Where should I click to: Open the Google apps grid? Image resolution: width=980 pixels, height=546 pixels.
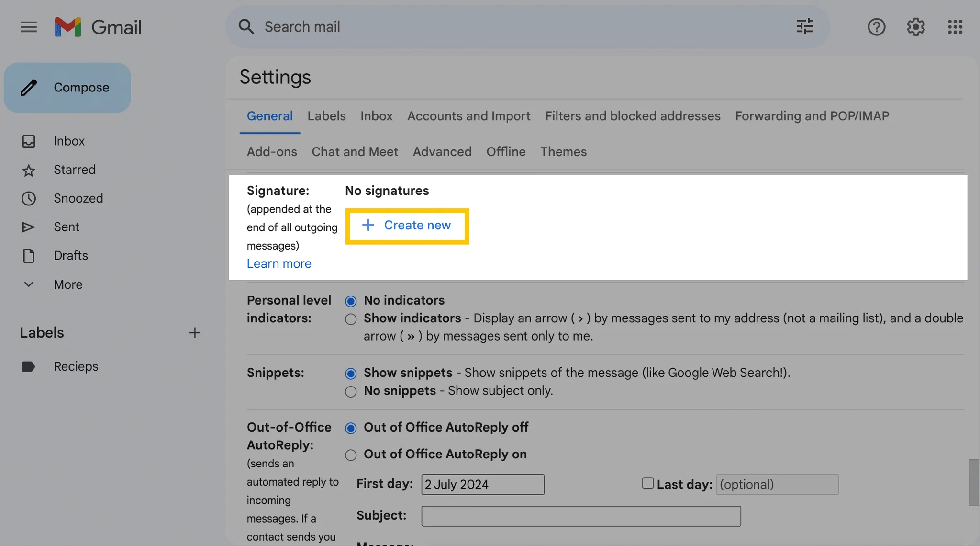(955, 27)
